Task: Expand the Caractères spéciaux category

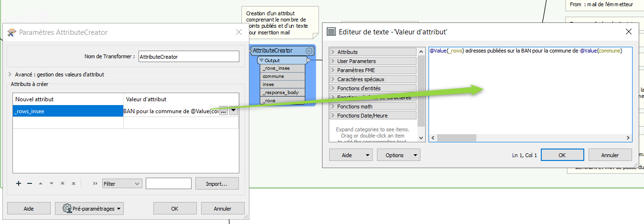Action: coord(333,79)
